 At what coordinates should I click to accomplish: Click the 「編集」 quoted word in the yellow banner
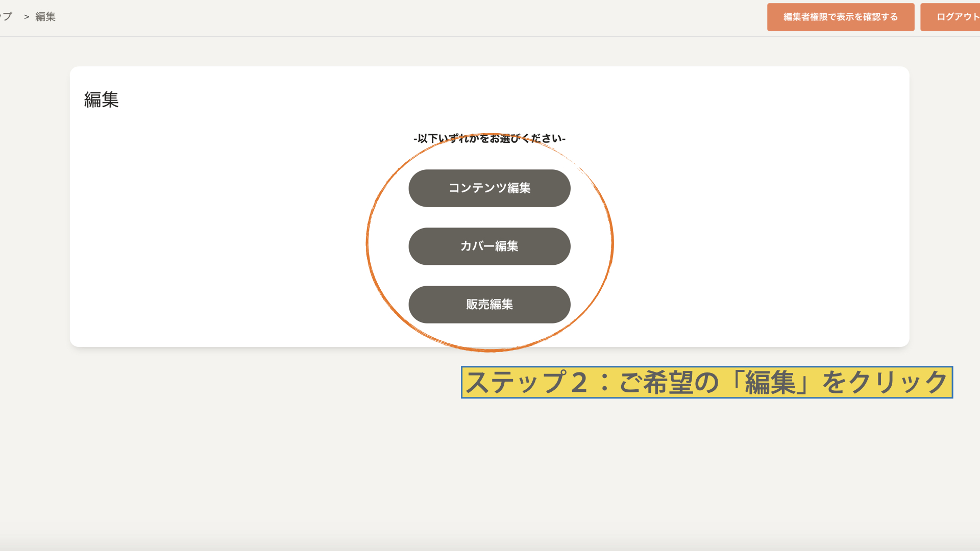pos(770,383)
